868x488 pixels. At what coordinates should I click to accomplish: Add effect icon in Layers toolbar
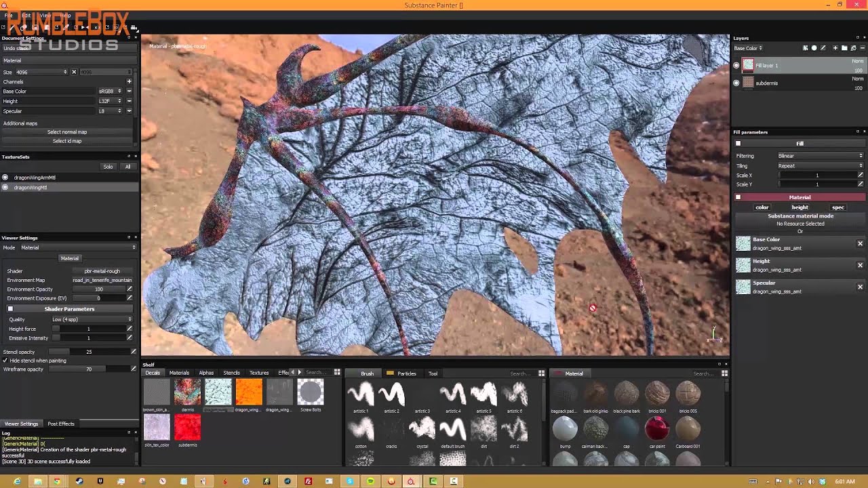click(806, 48)
